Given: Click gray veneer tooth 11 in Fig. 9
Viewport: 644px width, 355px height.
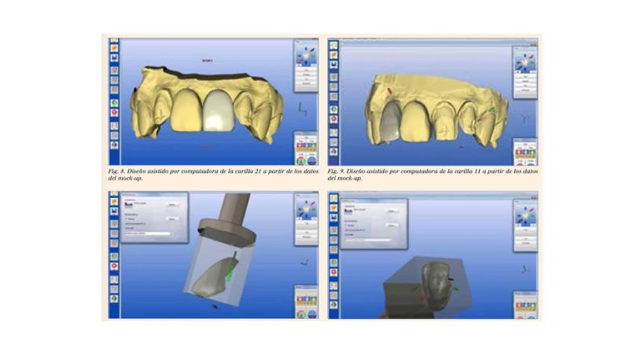Looking at the screenshot, I should (x=388, y=122).
